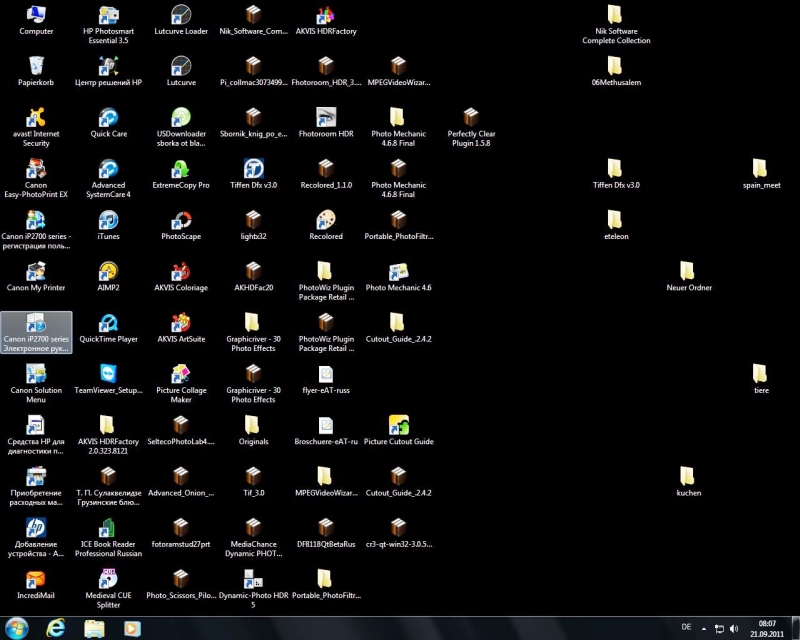This screenshot has width=800, height=640.
Task: Open the IncrediMail desktop shortcut
Action: coord(36,580)
